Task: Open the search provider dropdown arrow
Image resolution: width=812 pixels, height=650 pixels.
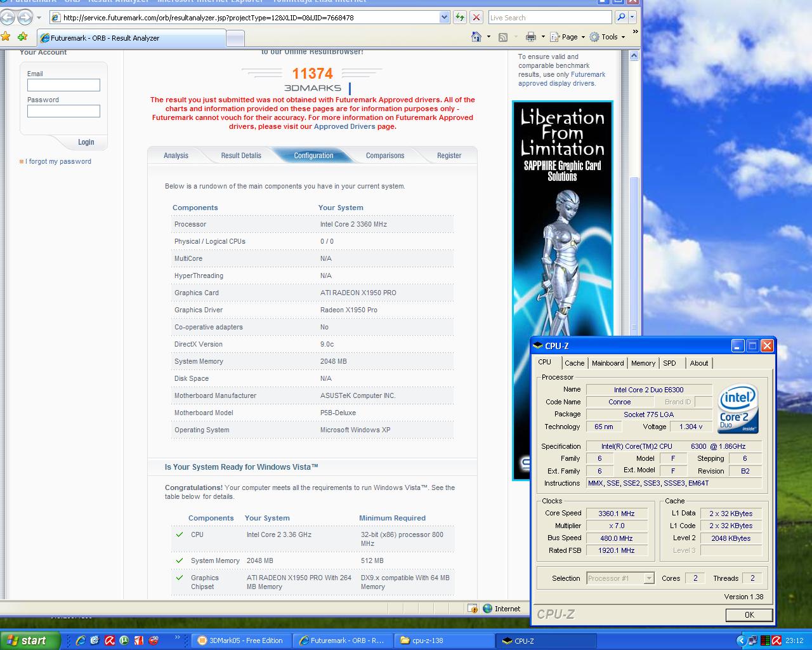Action: point(633,17)
